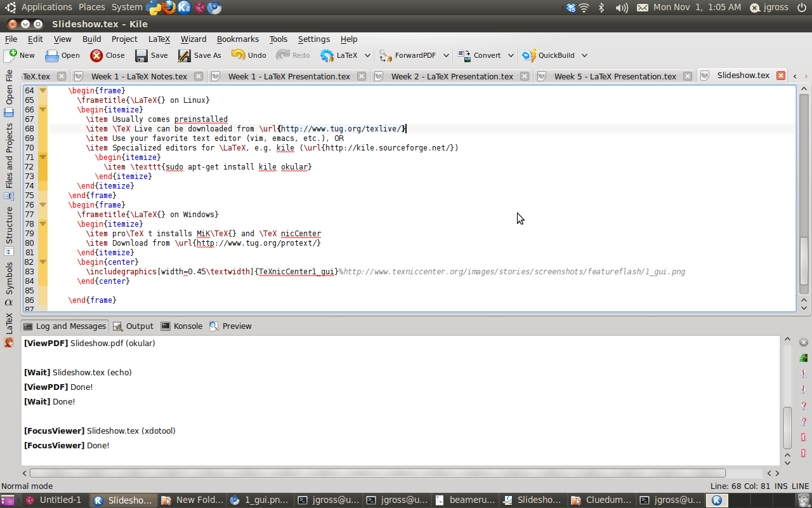Collapse the fold marker at line 64

(43, 90)
